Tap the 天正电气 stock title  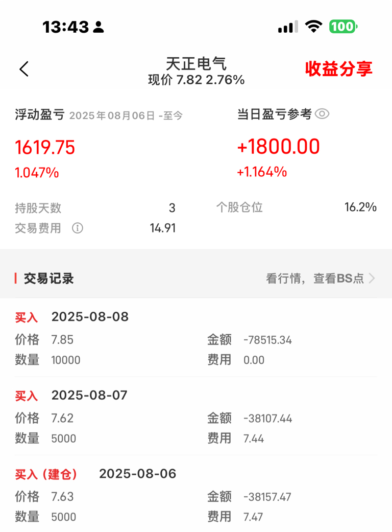[x=196, y=64]
